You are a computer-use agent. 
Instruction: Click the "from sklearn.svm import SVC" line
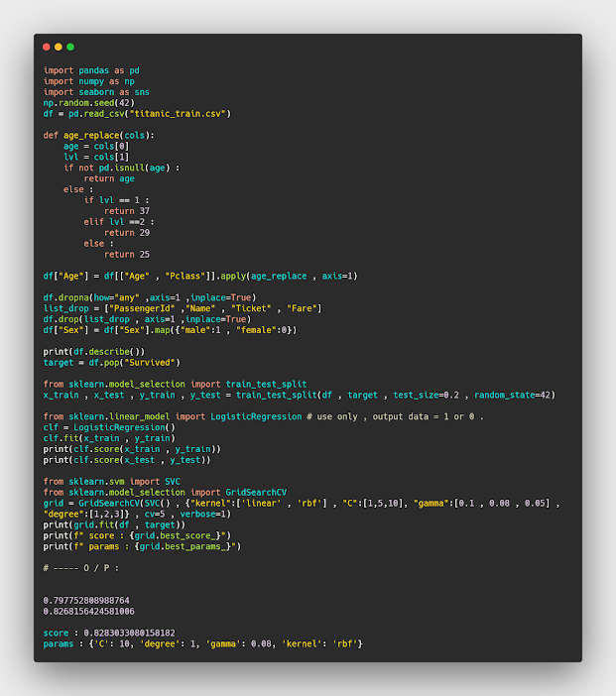pos(112,481)
